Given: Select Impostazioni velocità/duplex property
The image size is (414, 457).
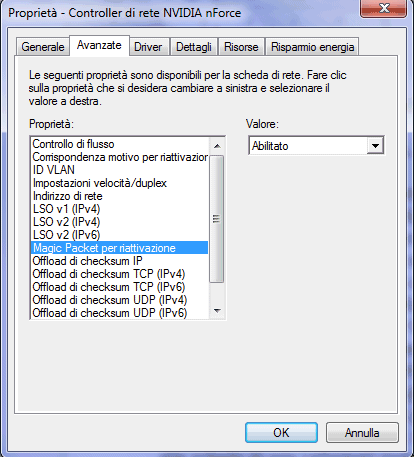Looking at the screenshot, I should tap(119, 183).
